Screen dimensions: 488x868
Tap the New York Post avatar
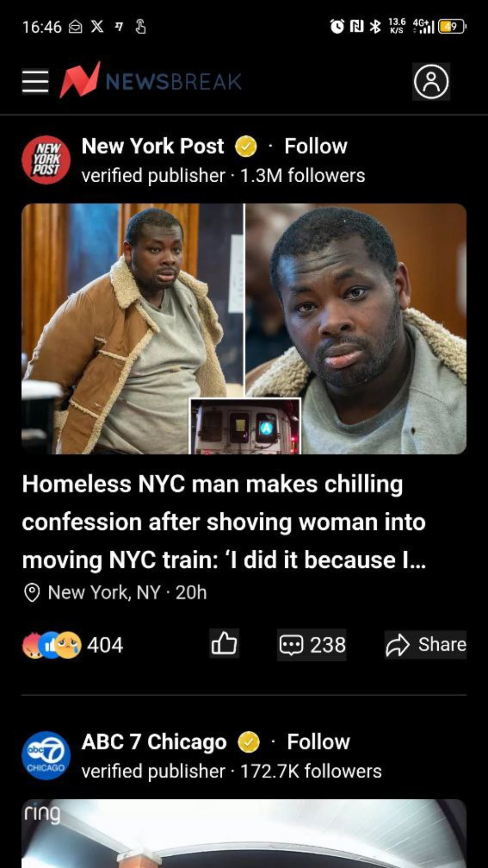tap(46, 160)
